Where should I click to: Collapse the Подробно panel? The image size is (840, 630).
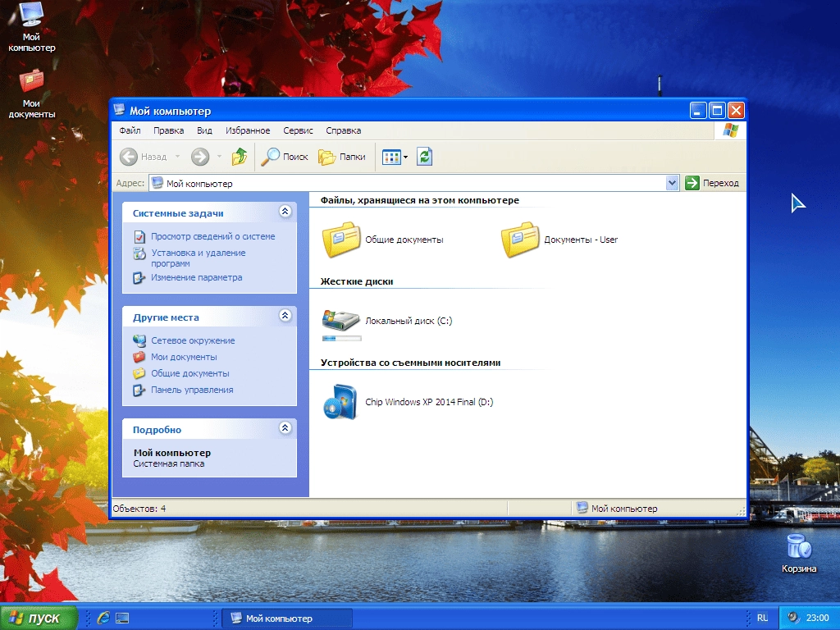tap(285, 427)
